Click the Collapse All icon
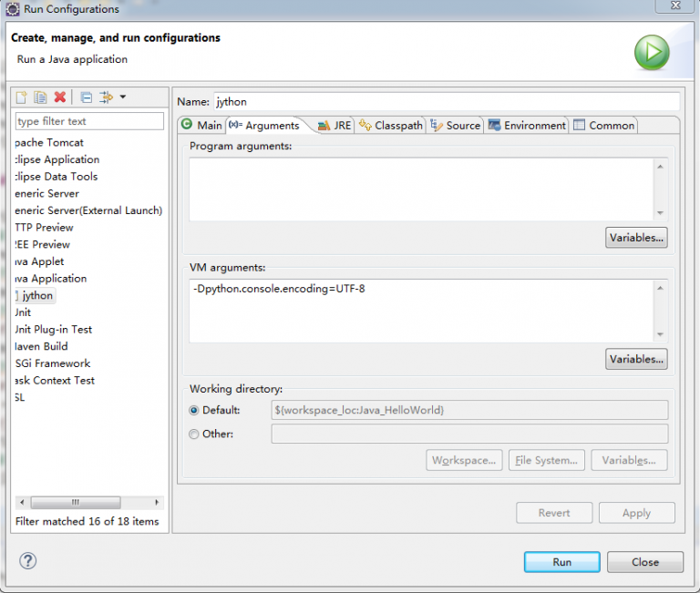Screen dimensions: 700x593 [86, 97]
